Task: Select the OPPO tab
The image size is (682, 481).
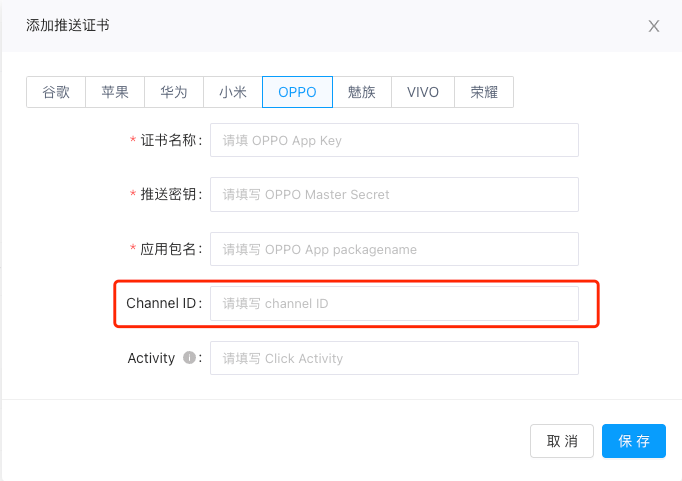Action: 297,92
